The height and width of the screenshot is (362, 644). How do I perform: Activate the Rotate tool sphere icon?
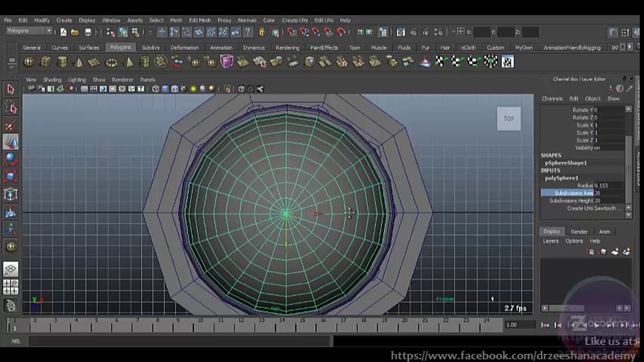coord(11,159)
